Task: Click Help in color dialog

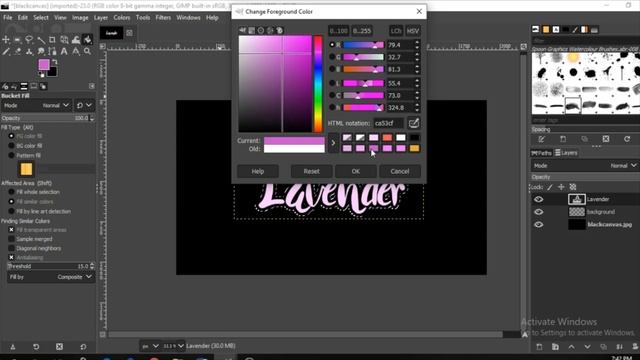Action: click(258, 171)
